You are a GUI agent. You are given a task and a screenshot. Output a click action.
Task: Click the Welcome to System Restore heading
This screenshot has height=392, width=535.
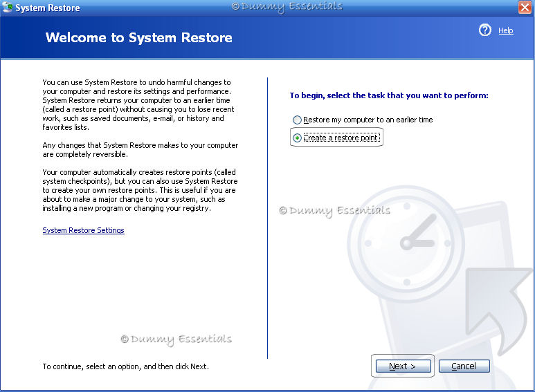pyautogui.click(x=139, y=37)
